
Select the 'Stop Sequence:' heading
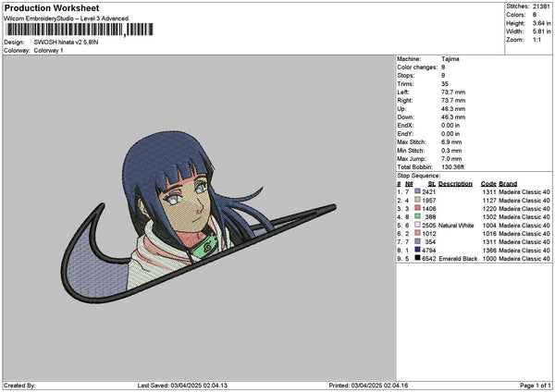[x=419, y=176]
